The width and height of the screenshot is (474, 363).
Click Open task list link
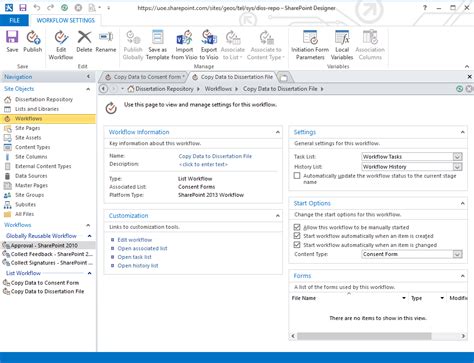(134, 257)
